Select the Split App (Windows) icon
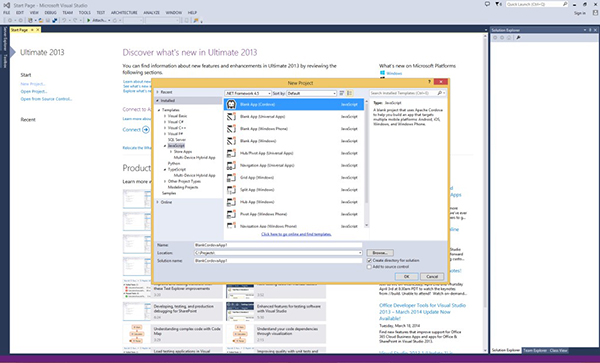The width and height of the screenshot is (600, 363). click(231, 190)
